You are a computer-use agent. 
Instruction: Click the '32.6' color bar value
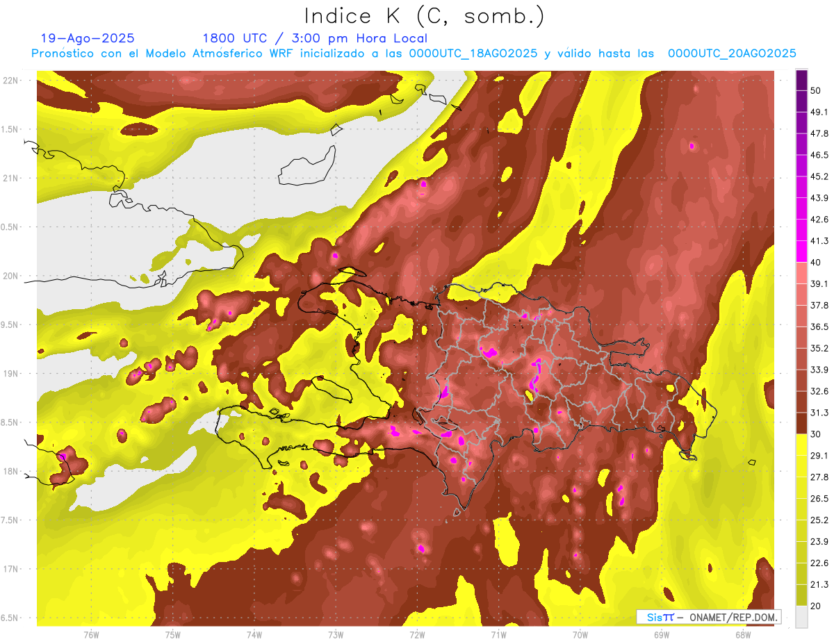(819, 391)
